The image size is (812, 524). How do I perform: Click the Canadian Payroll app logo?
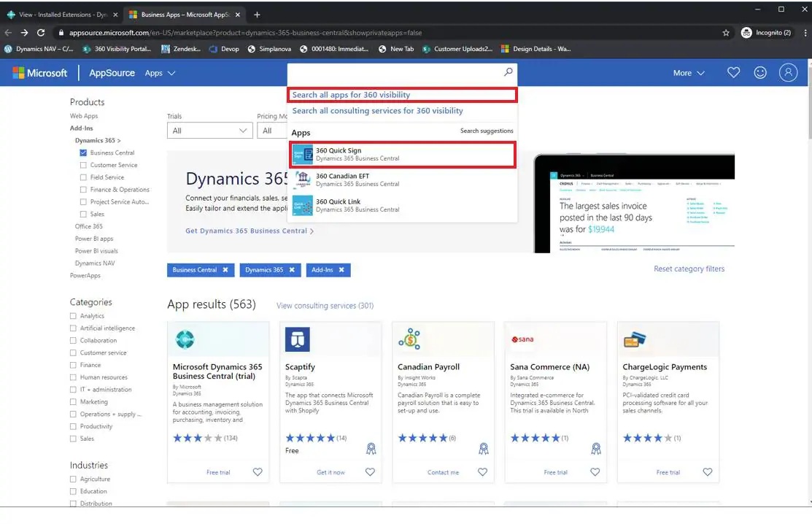click(409, 339)
